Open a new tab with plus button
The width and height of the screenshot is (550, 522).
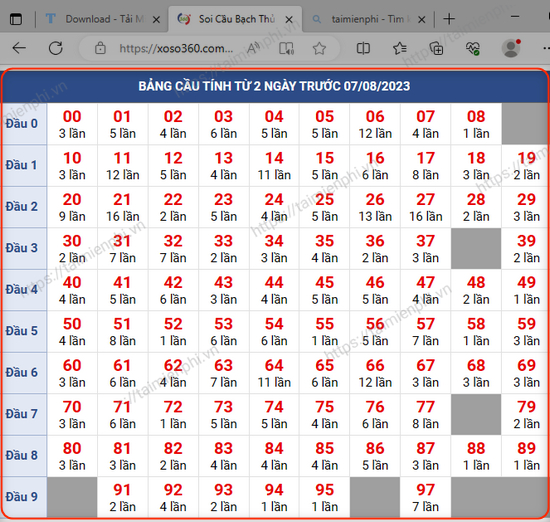449,19
